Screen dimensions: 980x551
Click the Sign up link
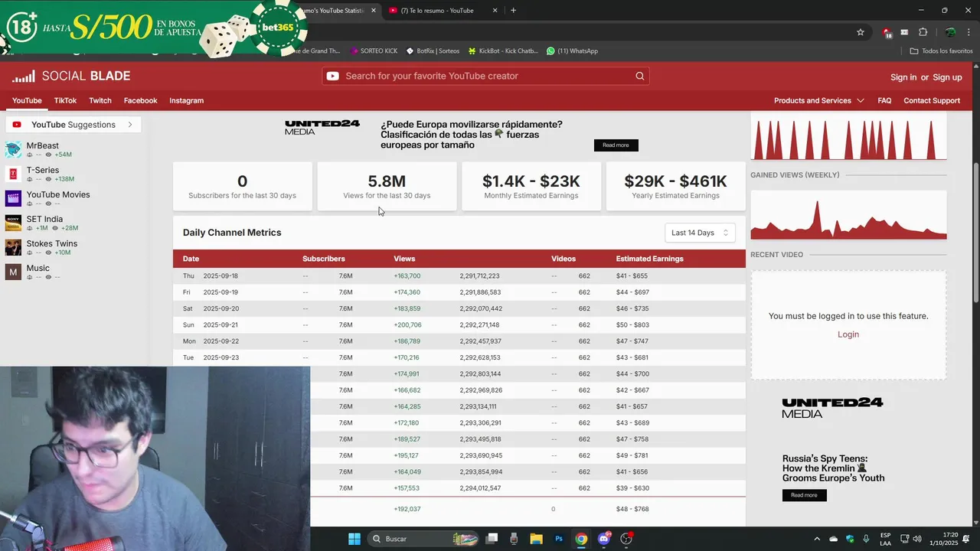pos(947,77)
